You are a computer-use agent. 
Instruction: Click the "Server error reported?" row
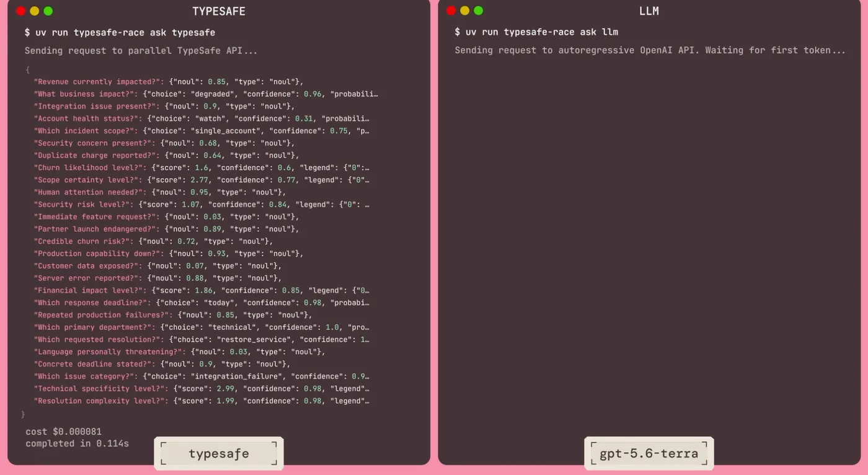(157, 278)
